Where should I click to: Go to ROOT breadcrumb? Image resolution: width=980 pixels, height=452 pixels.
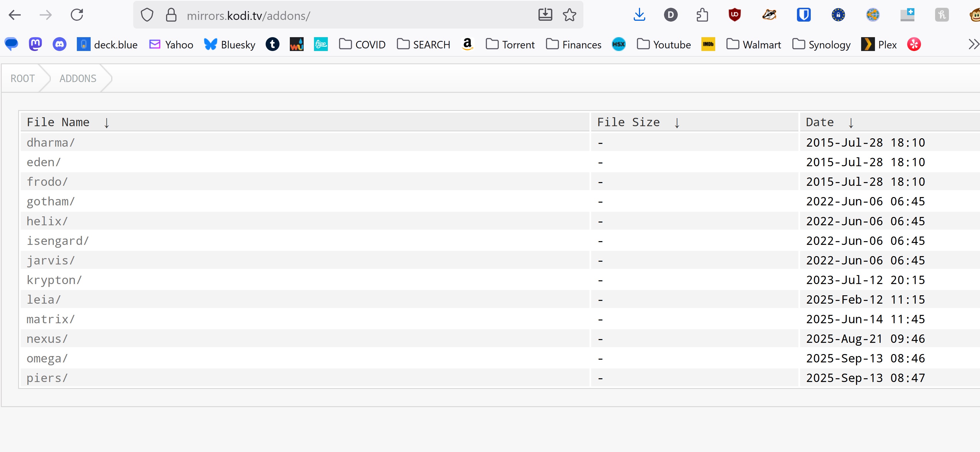click(x=22, y=78)
